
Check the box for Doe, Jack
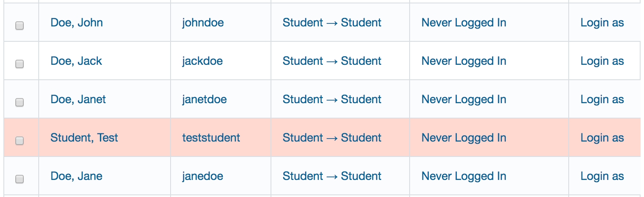(x=20, y=64)
